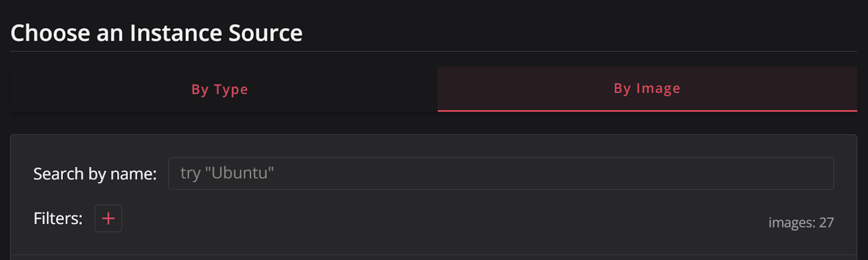The image size is (868, 260).
Task: Switch to the By Type tab
Action: tap(220, 89)
